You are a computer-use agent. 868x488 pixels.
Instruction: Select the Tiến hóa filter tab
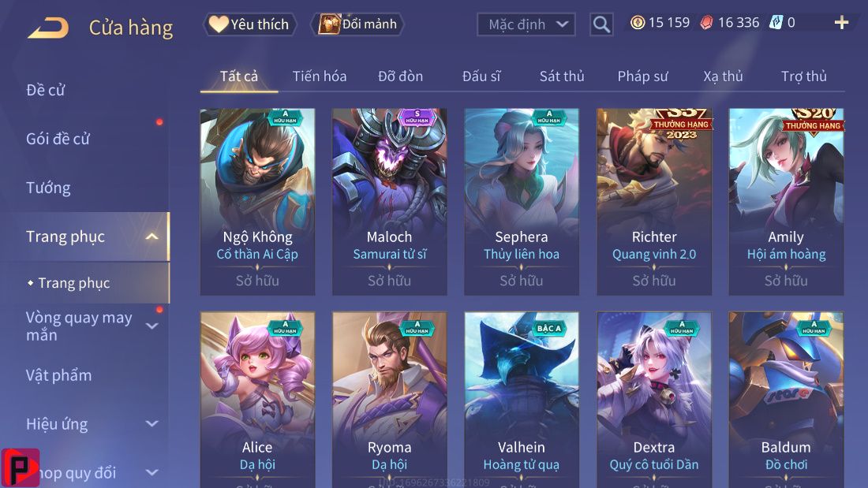(x=320, y=76)
